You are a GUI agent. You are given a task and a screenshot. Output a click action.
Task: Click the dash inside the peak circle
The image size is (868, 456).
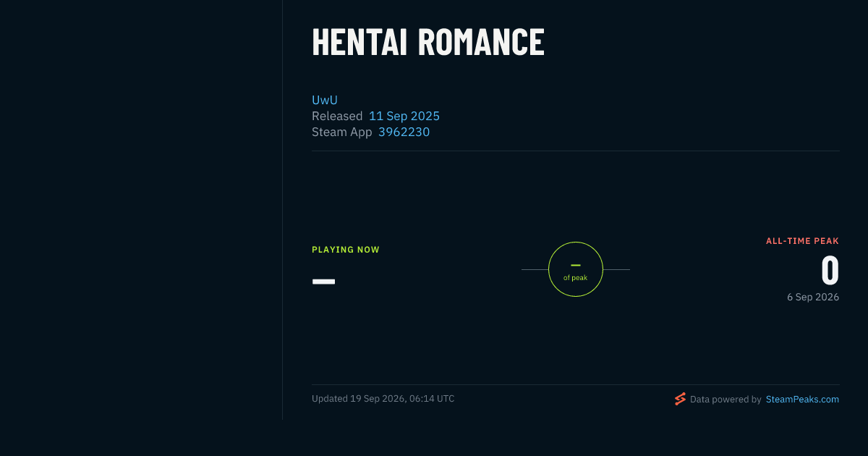pos(576,266)
